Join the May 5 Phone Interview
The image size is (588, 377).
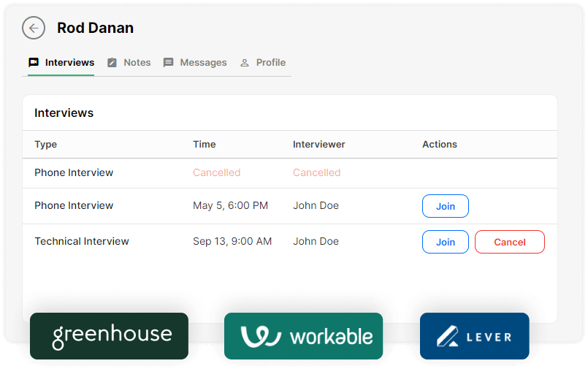[446, 206]
